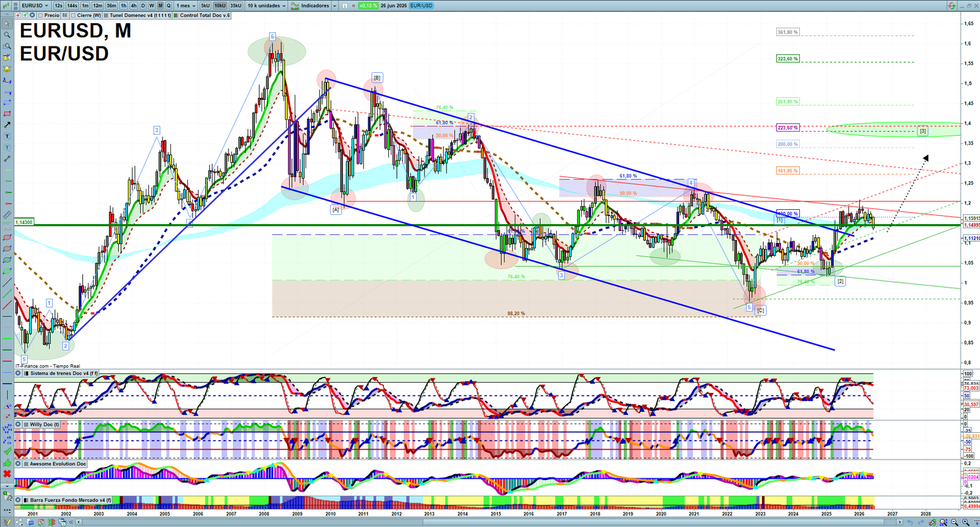The width and height of the screenshot is (980, 527).
Task: Click the 56m timeframe button
Action: (x=111, y=6)
